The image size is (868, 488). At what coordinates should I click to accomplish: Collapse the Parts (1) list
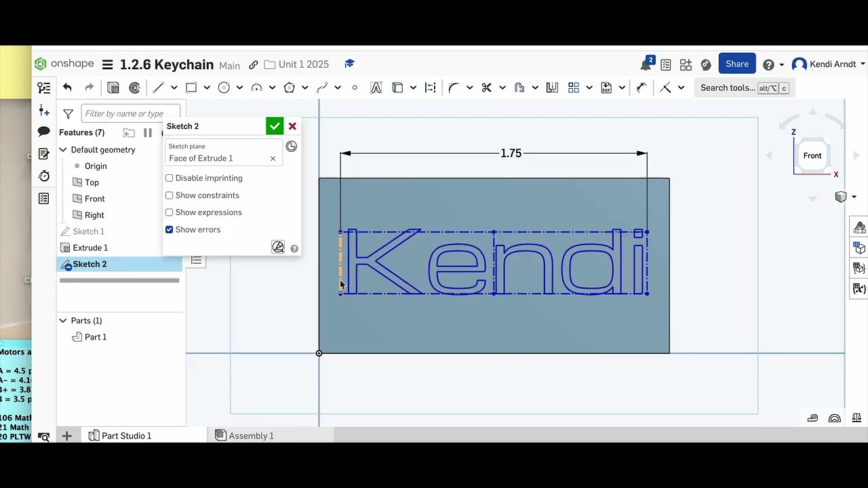pyautogui.click(x=63, y=321)
